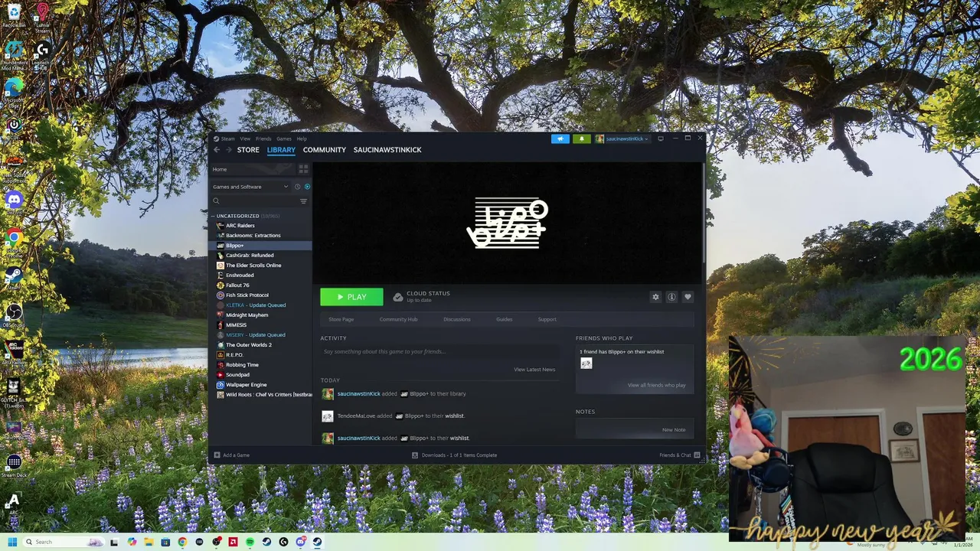Open the Discord desktop shortcut

tap(14, 201)
